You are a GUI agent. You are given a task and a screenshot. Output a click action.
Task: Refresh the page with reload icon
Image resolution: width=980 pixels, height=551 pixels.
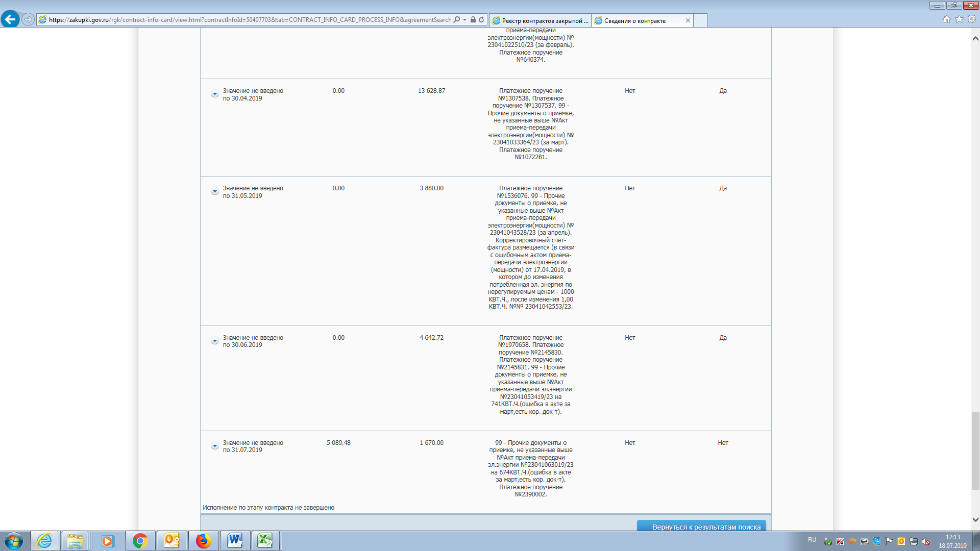481,20
